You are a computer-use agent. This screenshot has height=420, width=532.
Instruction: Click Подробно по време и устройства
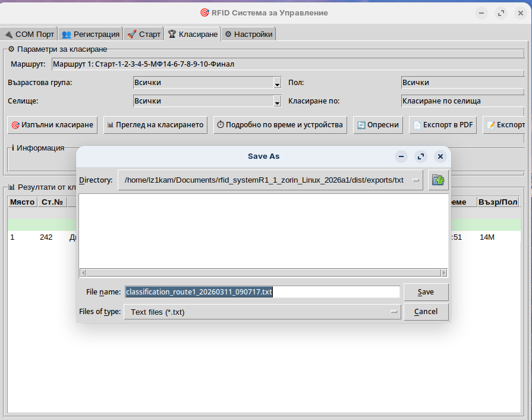(x=280, y=125)
